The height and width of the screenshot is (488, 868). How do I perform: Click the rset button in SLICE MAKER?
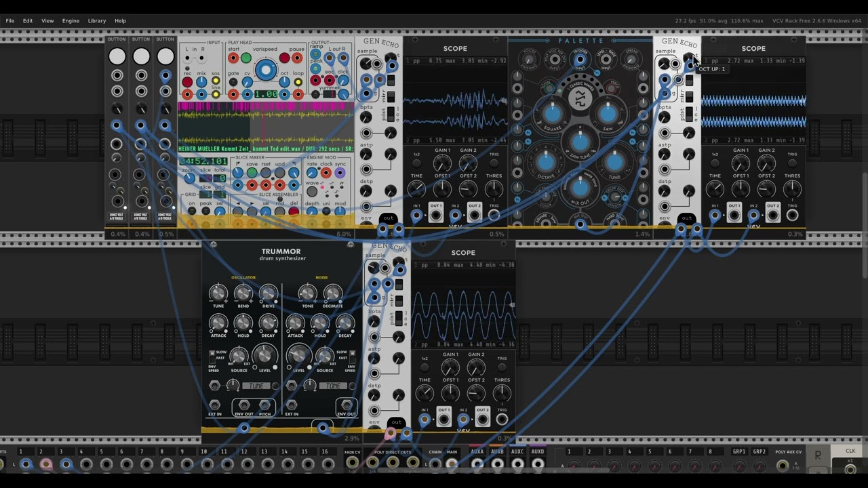[266, 172]
